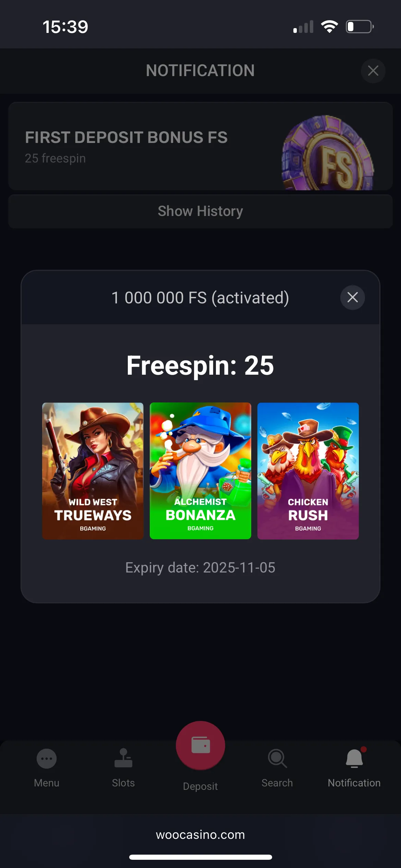Tap the purple FS chip image
This screenshot has height=868, width=401.
point(328,153)
